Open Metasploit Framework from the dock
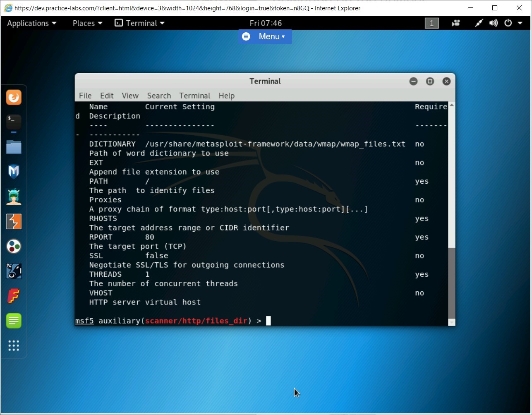The width and height of the screenshot is (532, 415). pyautogui.click(x=14, y=172)
